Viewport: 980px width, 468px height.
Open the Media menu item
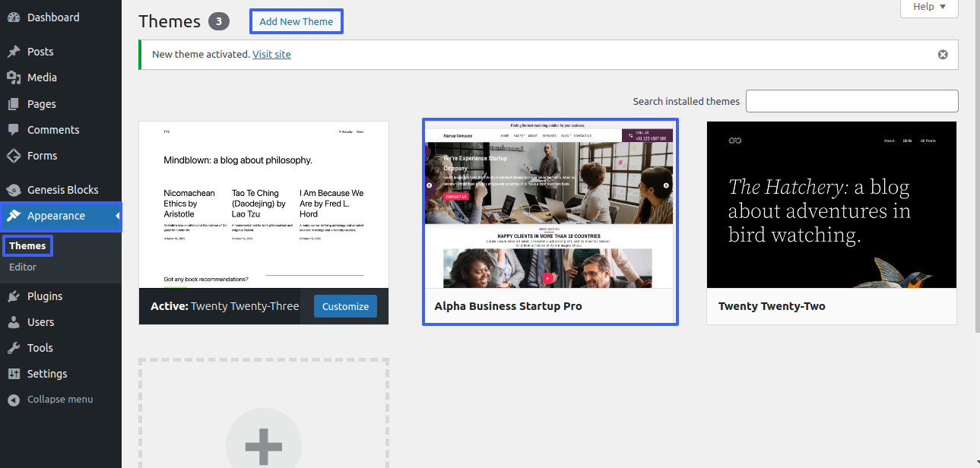tap(61, 77)
